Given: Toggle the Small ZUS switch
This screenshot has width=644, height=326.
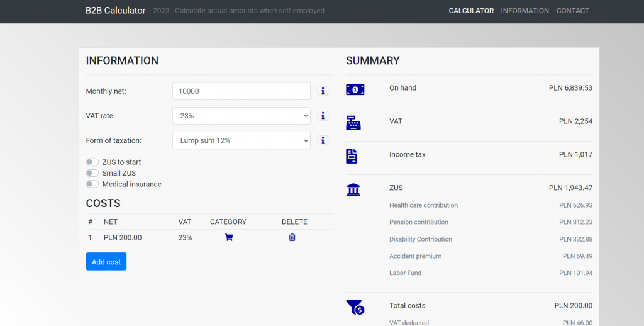Looking at the screenshot, I should 92,173.
